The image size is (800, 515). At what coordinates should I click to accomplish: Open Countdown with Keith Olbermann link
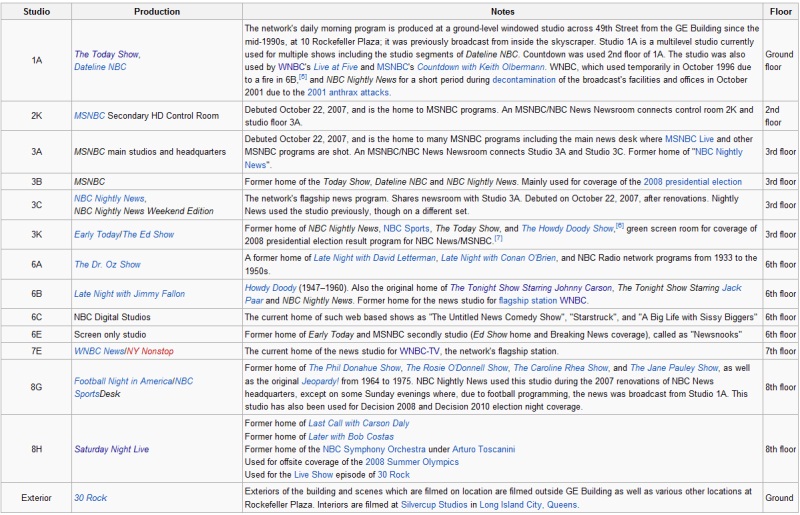[481, 67]
